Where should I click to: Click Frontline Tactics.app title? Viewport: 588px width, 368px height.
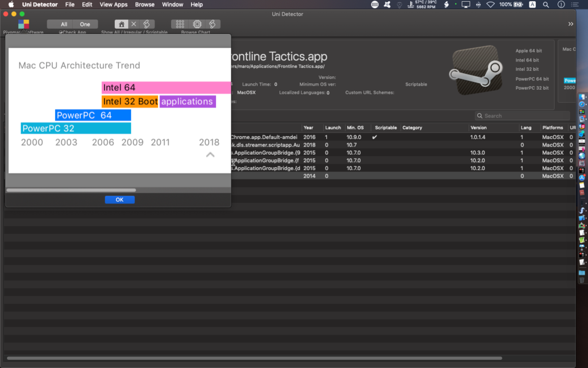tap(279, 56)
